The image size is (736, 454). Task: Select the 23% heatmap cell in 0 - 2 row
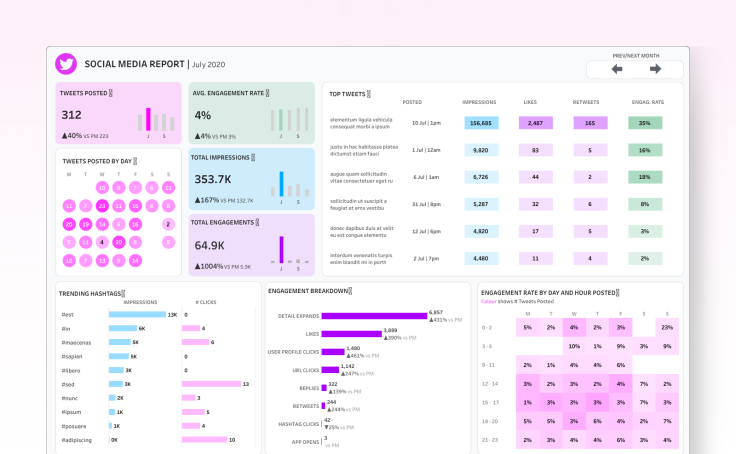click(x=666, y=327)
